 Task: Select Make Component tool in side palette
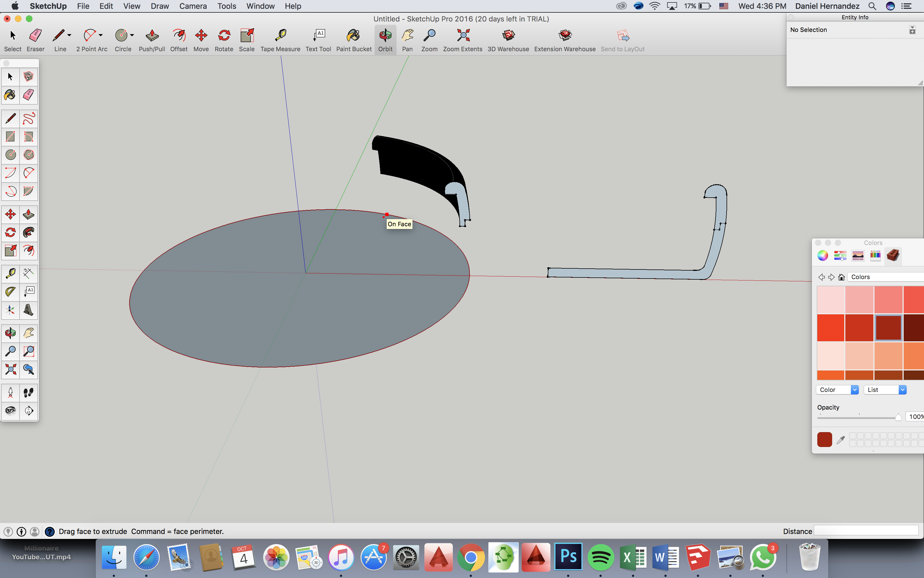pyautogui.click(x=29, y=77)
